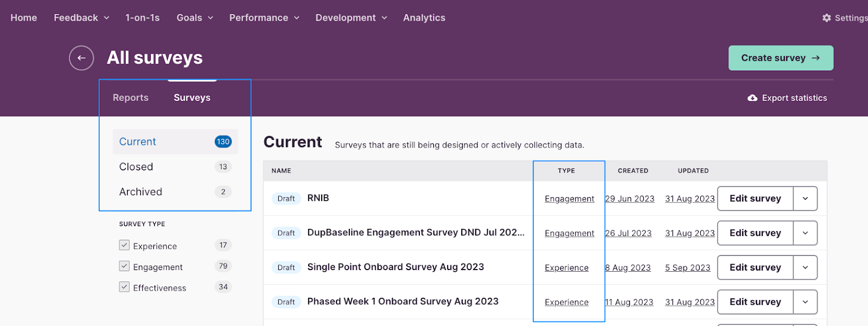
Task: Open dropdown arrow for DupBaseline Engagement Survey row
Action: pos(805,233)
